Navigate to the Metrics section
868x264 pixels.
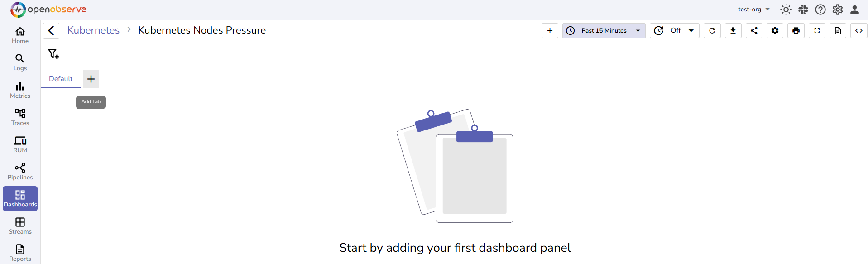(19, 90)
